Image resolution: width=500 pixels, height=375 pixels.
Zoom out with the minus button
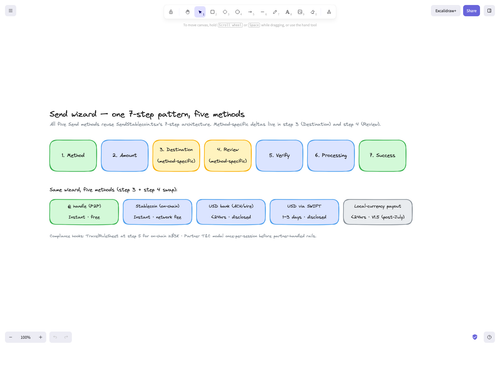11,337
